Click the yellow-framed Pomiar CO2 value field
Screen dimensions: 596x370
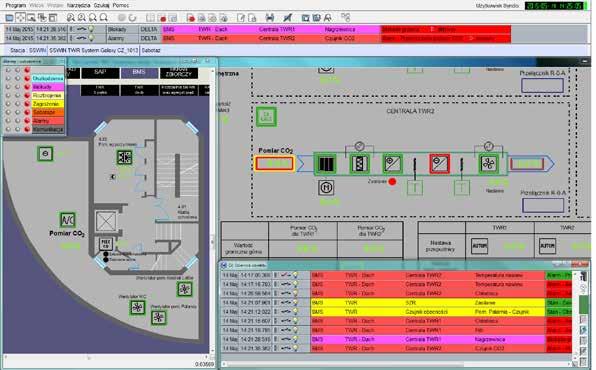point(274,164)
